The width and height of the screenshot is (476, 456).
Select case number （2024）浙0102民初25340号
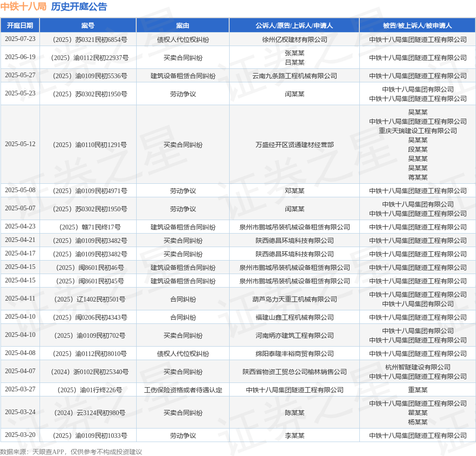click(x=88, y=372)
